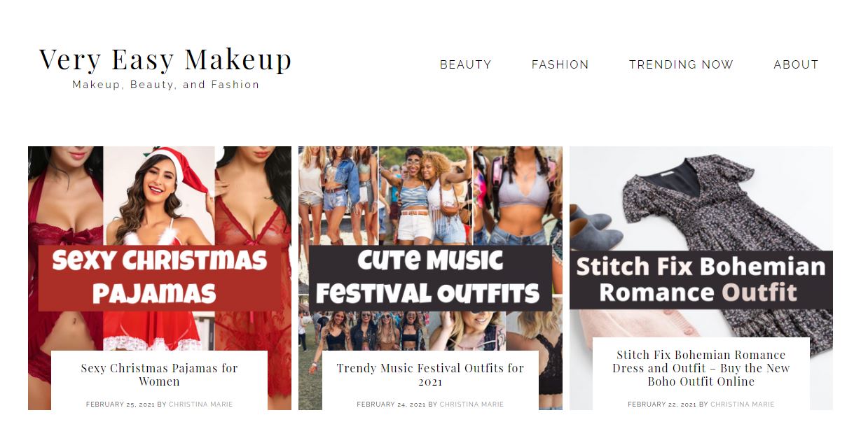Click the February 22, 2021 post date
This screenshot has width=868, height=443.
662,405
